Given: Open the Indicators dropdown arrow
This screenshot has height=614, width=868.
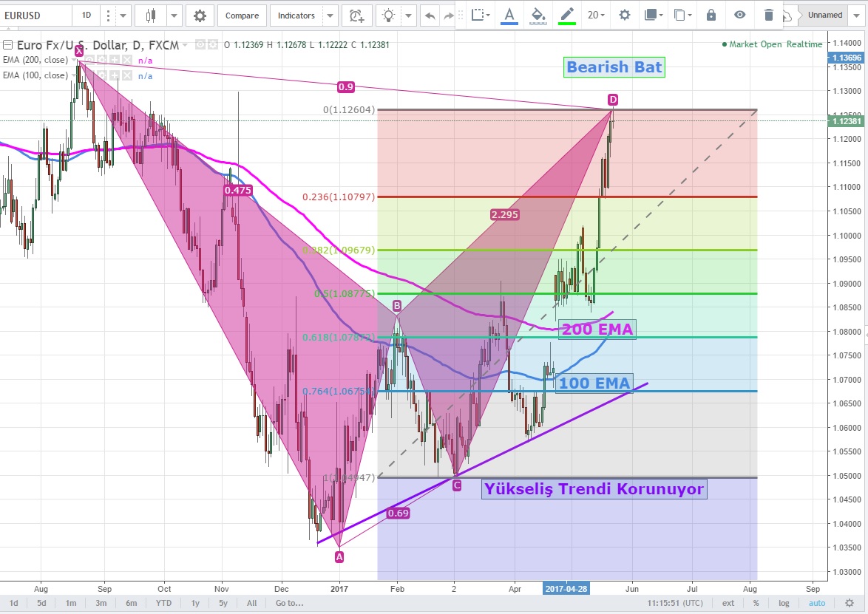Looking at the screenshot, I should (330, 15).
